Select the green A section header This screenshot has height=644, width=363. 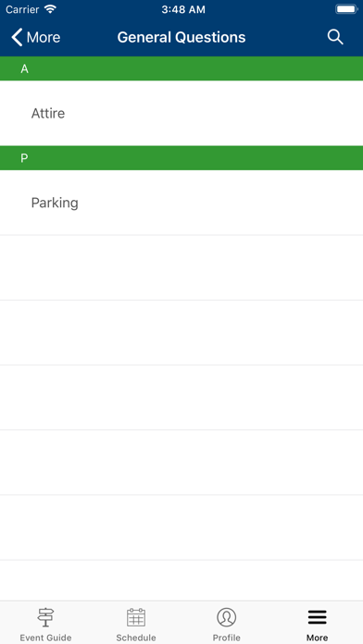click(181, 68)
